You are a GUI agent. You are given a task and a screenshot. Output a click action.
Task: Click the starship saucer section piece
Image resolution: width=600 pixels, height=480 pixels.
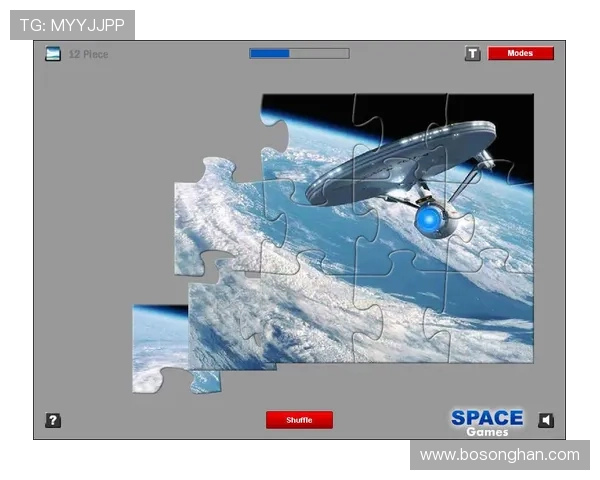coord(400,150)
